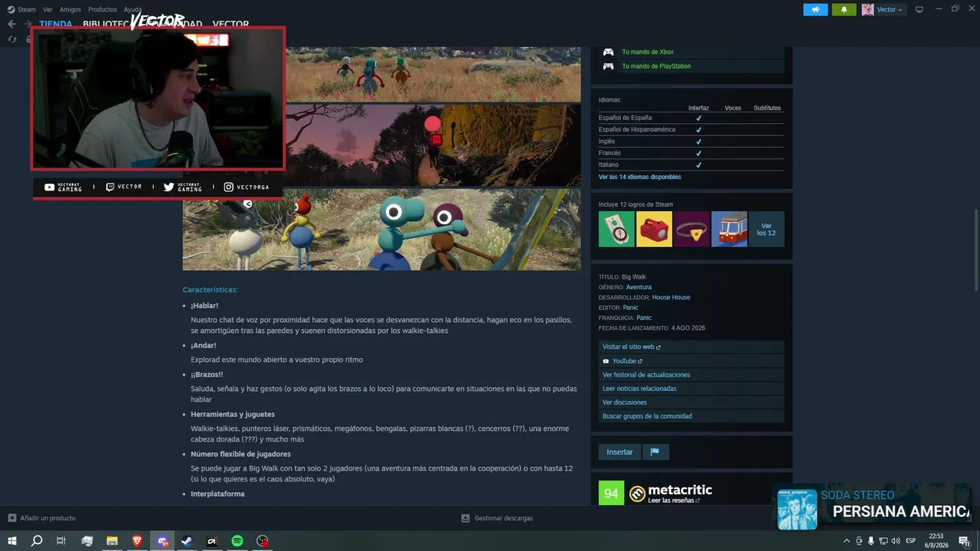Open Brave browser from the taskbar

coord(137,541)
